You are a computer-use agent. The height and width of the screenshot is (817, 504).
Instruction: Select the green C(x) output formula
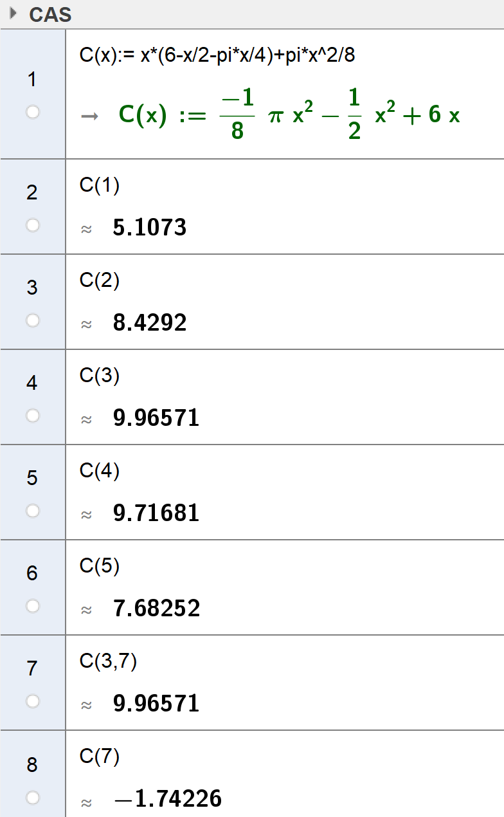coord(289,115)
